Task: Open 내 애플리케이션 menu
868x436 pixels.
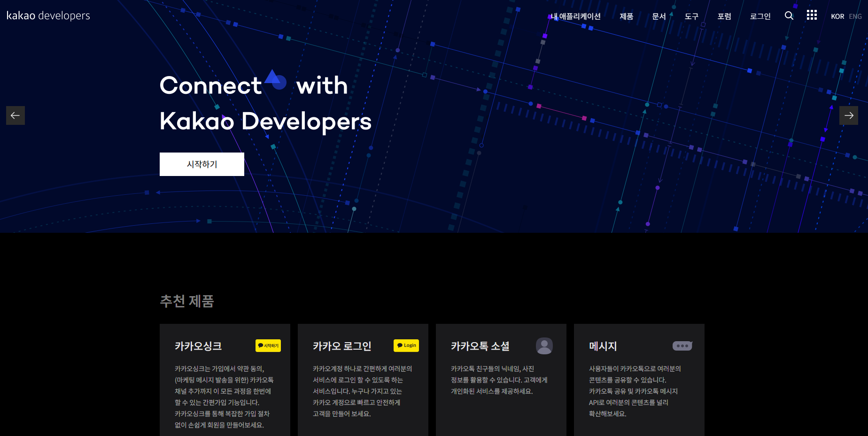Action: (x=575, y=16)
